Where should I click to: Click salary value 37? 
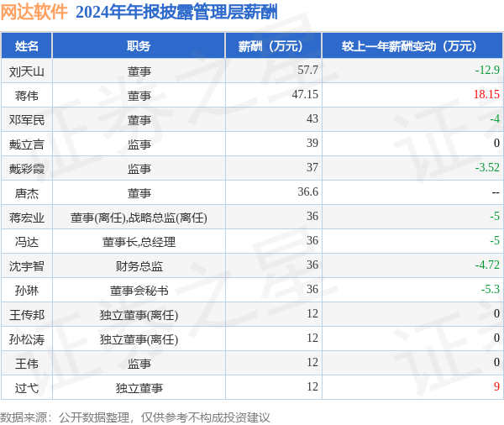(x=312, y=167)
